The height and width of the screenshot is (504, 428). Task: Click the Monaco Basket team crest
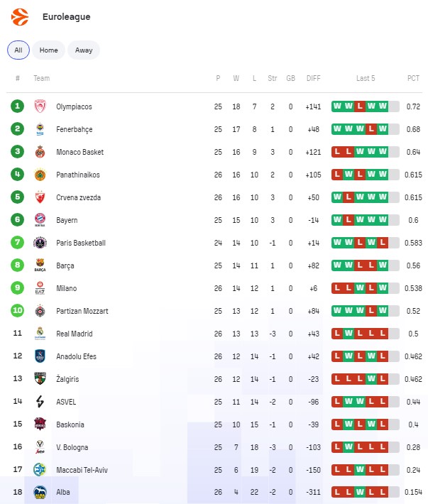[40, 152]
